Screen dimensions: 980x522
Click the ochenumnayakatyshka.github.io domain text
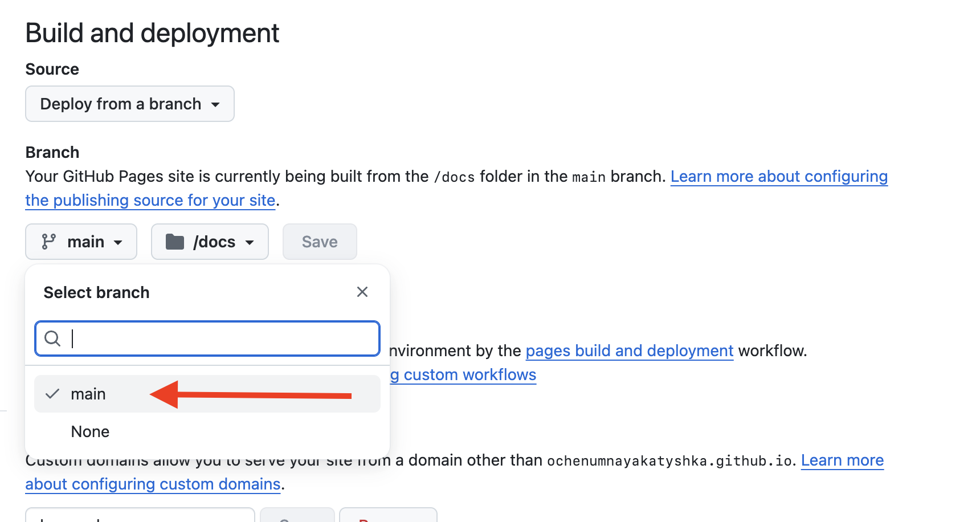[x=669, y=460]
